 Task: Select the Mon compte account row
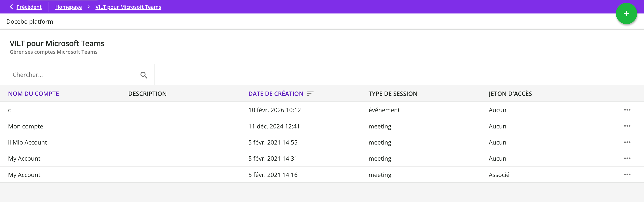[x=26, y=126]
